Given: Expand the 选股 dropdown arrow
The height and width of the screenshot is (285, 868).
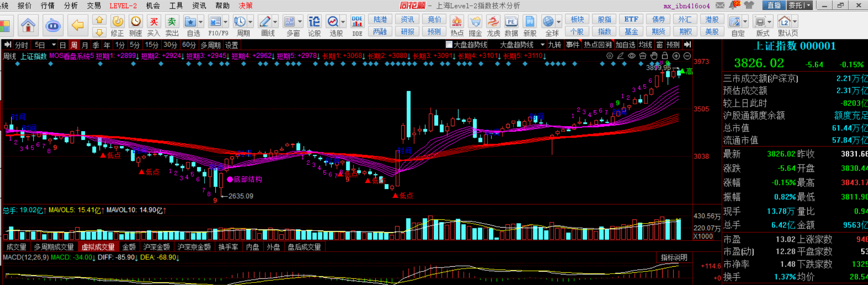Looking at the screenshot, I should tap(343, 22).
